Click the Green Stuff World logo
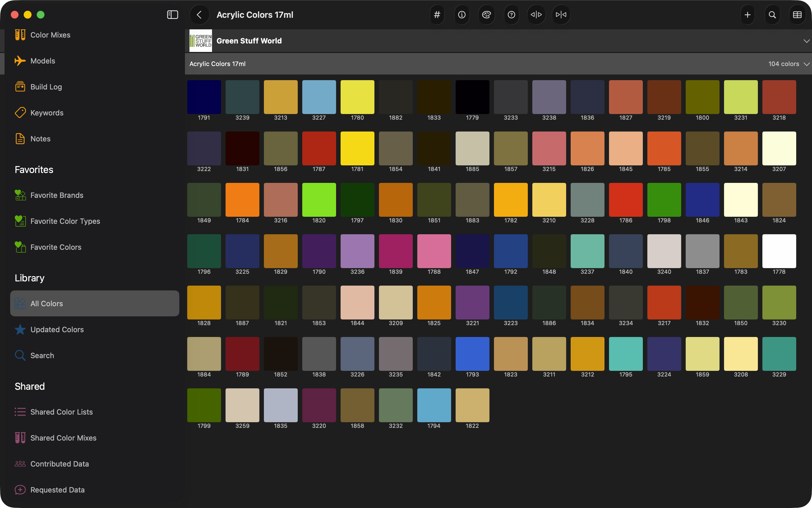Viewport: 812px width, 508px height. pos(201,41)
